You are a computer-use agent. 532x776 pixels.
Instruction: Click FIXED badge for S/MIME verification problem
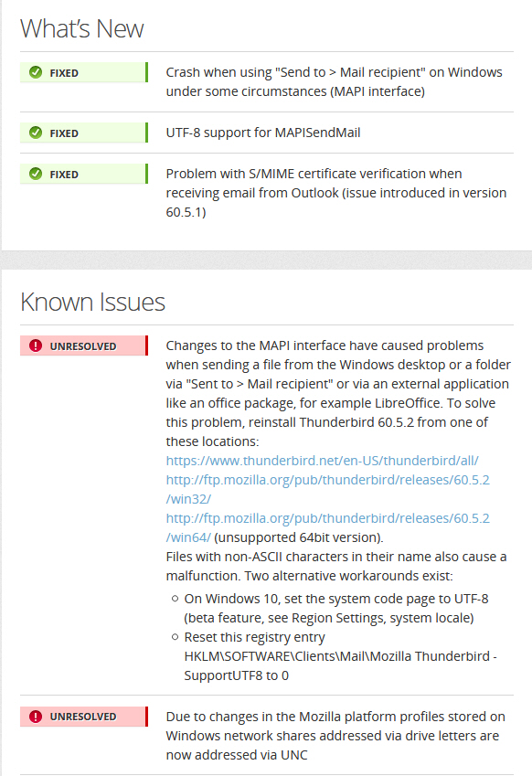pos(84,174)
